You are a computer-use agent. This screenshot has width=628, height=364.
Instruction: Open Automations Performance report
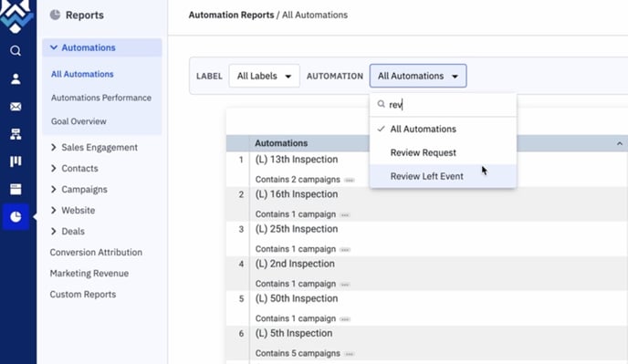[101, 98]
